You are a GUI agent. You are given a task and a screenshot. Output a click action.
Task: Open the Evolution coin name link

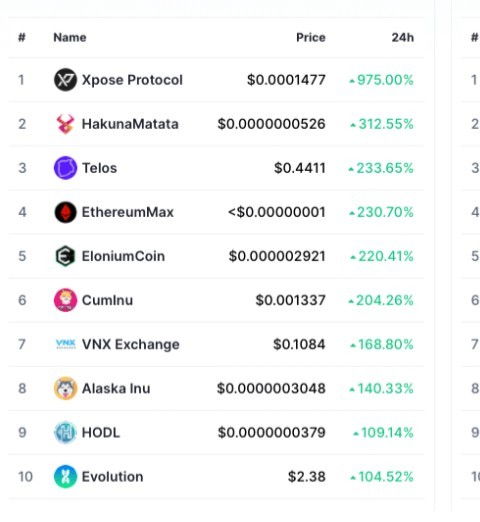[x=113, y=477]
